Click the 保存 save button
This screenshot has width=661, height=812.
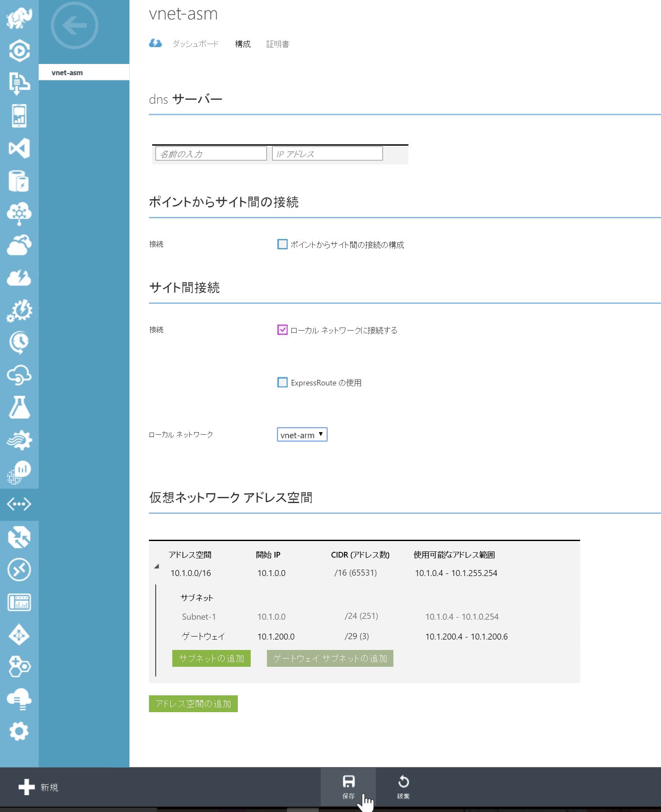(348, 787)
